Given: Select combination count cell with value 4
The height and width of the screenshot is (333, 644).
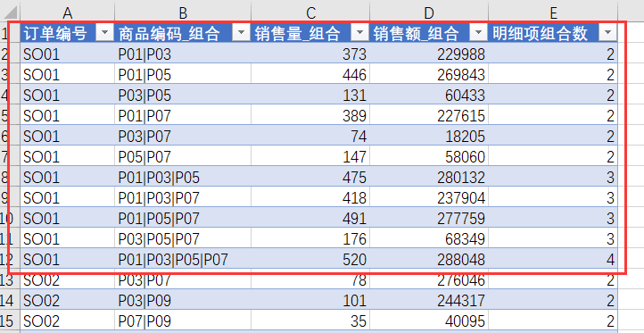Looking at the screenshot, I should (553, 260).
